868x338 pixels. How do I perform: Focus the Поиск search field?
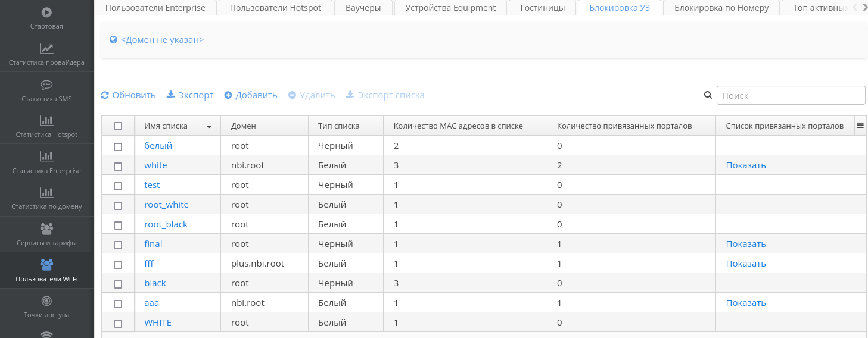pos(791,95)
